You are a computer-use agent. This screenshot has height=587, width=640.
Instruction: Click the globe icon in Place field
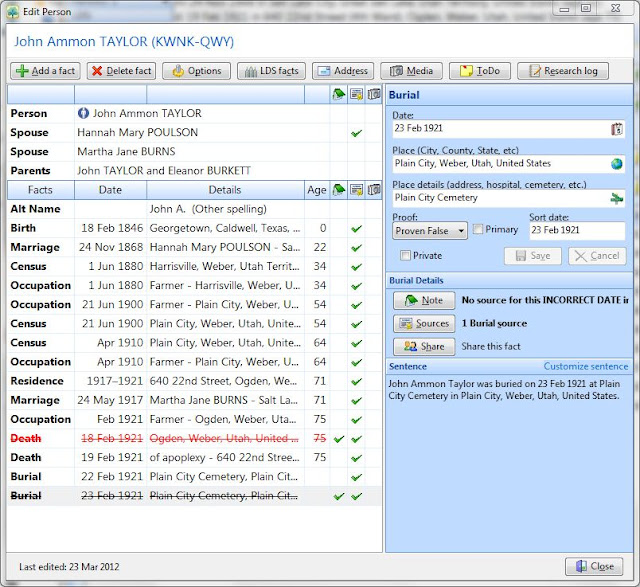coord(617,164)
